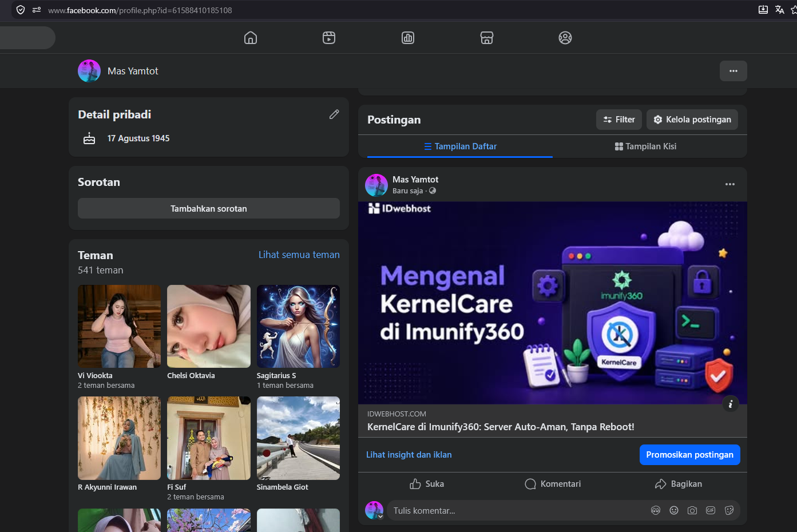Open Lihat semua teman link
Image resolution: width=797 pixels, height=532 pixels.
click(x=299, y=255)
